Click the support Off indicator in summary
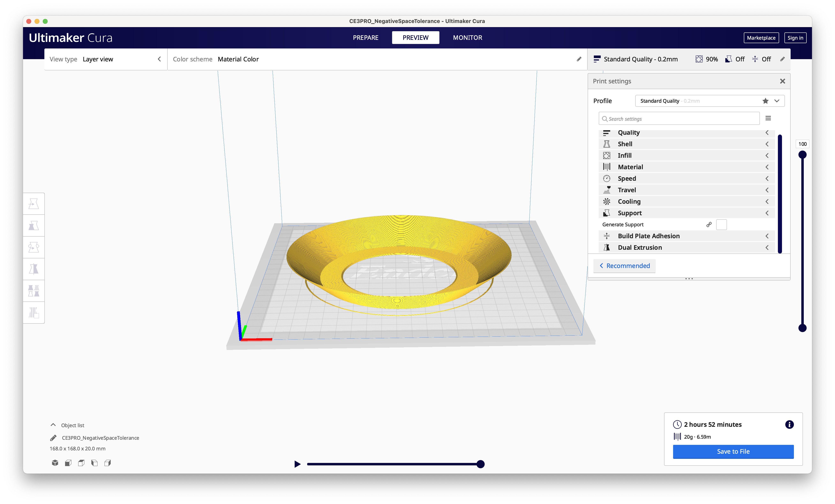This screenshot has width=835, height=504. click(735, 59)
